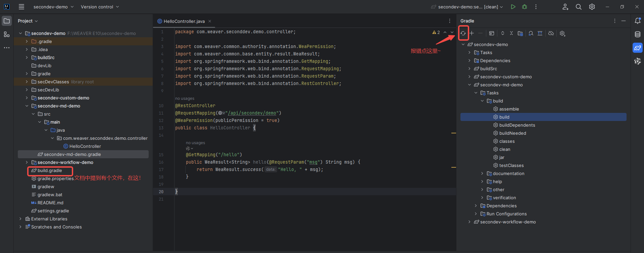Open Structure tool window in left sidebar
The width and height of the screenshot is (644, 253).
pyautogui.click(x=7, y=34)
